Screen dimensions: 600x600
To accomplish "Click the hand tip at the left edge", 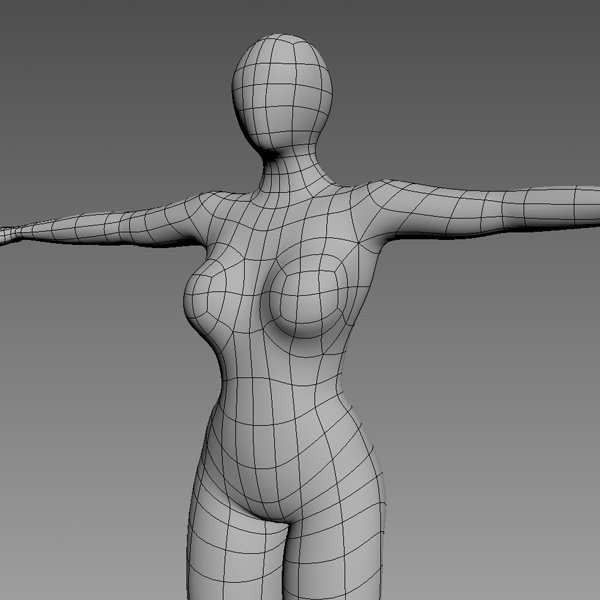I will (x=5, y=235).
